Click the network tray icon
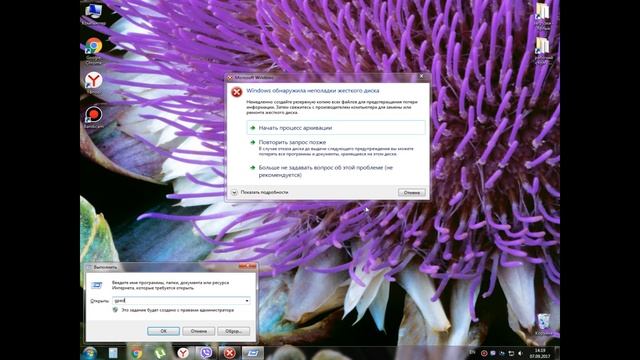The width and height of the screenshot is (640, 360). point(511,353)
